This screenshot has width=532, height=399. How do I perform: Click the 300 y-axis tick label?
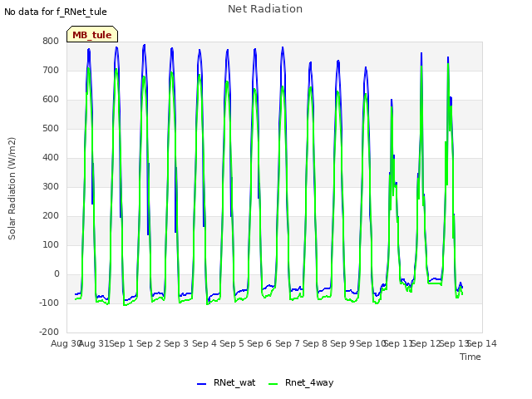pos(51,186)
